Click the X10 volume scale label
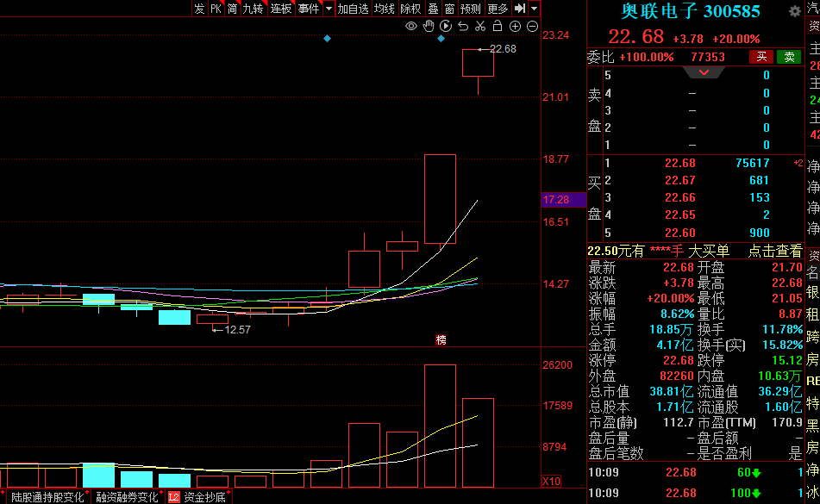The height and width of the screenshot is (504, 820). coord(551,481)
